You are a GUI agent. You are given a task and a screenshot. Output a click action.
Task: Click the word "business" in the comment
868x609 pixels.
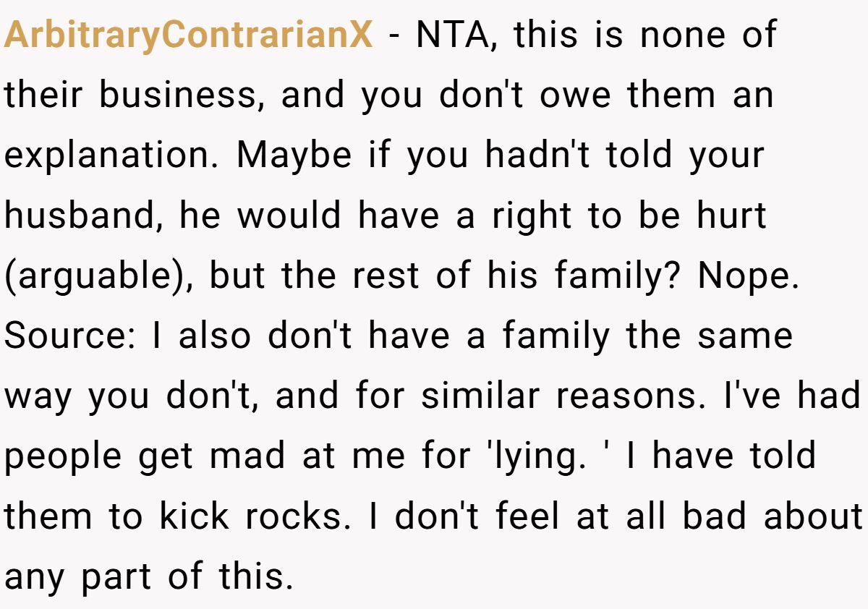pos(181,96)
